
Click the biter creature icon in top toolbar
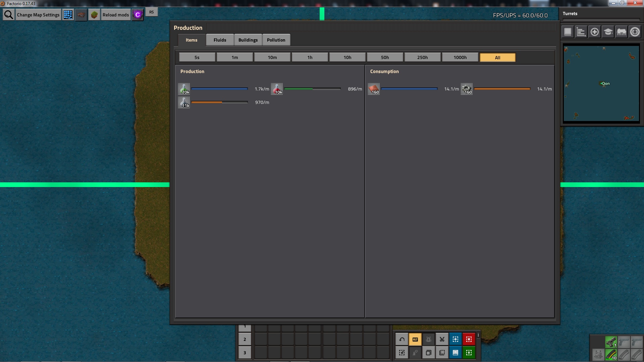coord(81,15)
